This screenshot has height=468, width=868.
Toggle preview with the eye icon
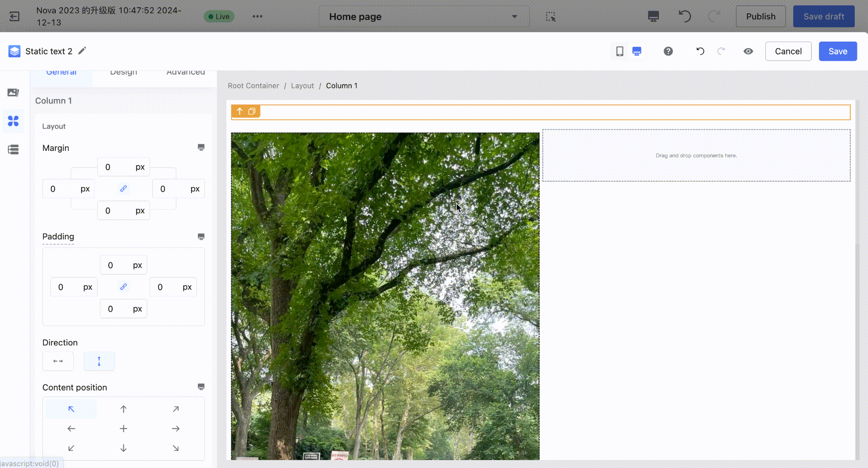click(x=748, y=51)
